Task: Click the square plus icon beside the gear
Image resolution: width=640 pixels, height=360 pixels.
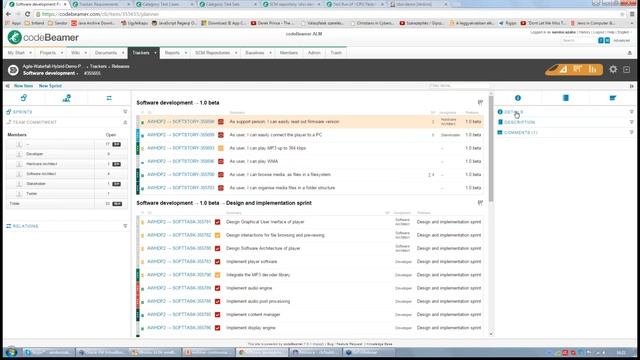Action: (x=627, y=70)
